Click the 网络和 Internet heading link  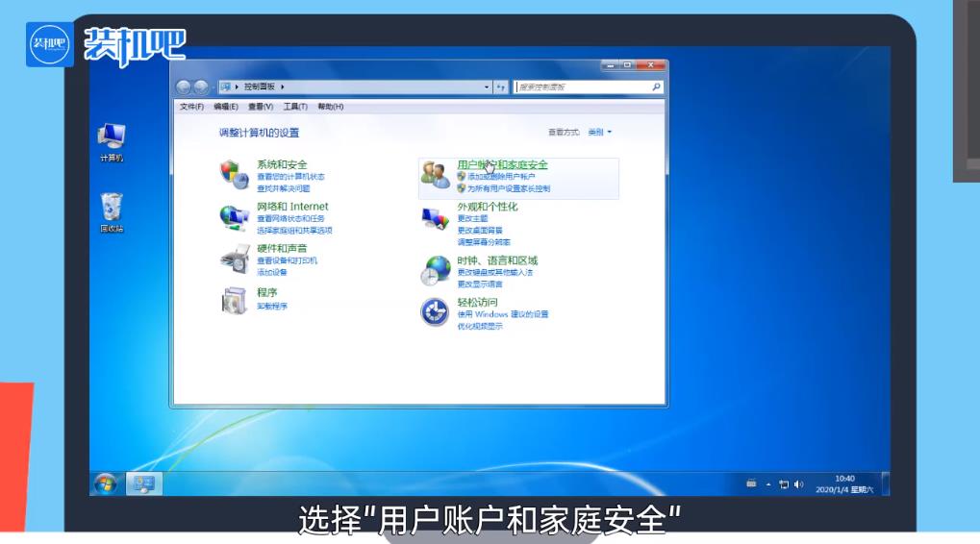pyautogui.click(x=292, y=206)
